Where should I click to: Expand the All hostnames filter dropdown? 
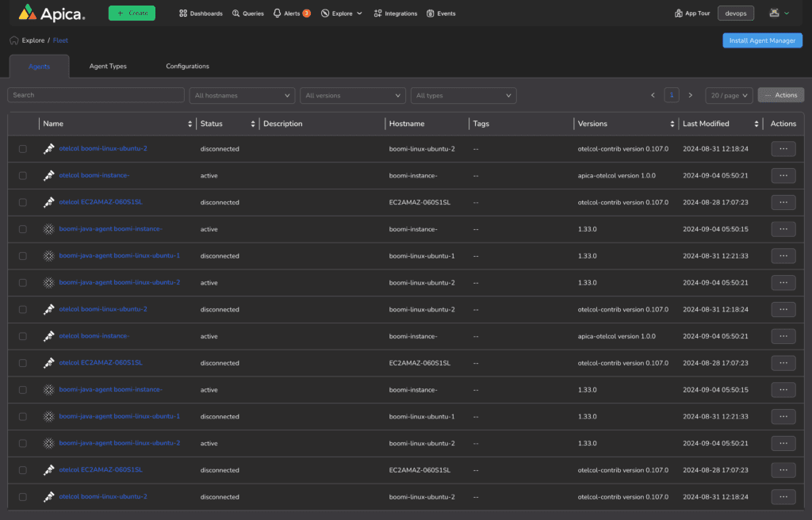click(242, 95)
